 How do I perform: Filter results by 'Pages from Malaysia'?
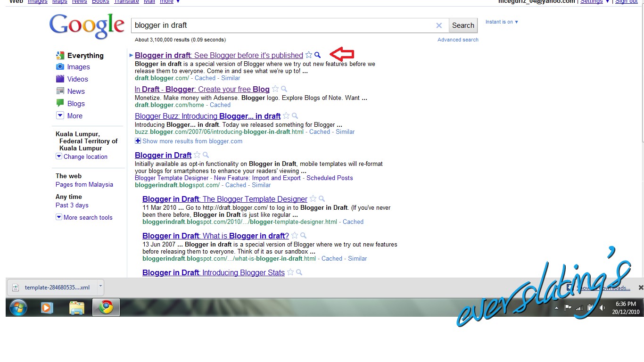[84, 184]
